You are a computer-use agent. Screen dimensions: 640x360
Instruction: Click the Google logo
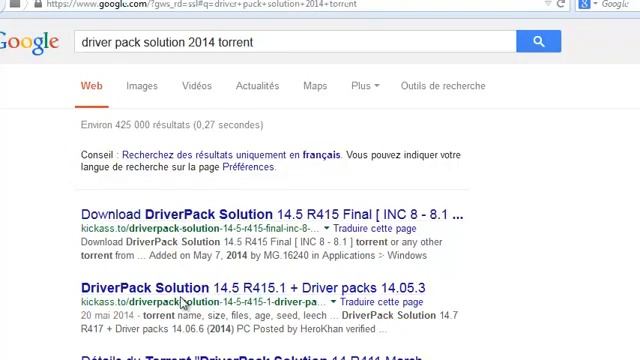29,42
